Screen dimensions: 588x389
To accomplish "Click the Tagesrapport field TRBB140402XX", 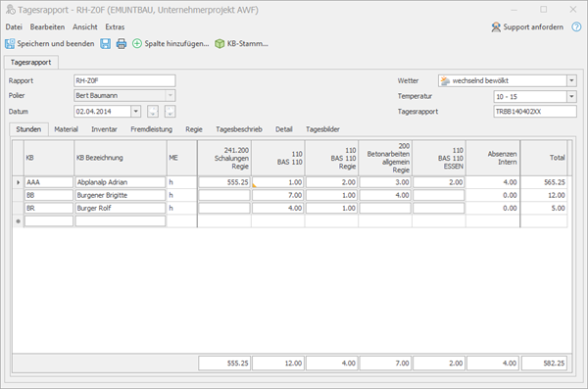I will click(x=535, y=112).
